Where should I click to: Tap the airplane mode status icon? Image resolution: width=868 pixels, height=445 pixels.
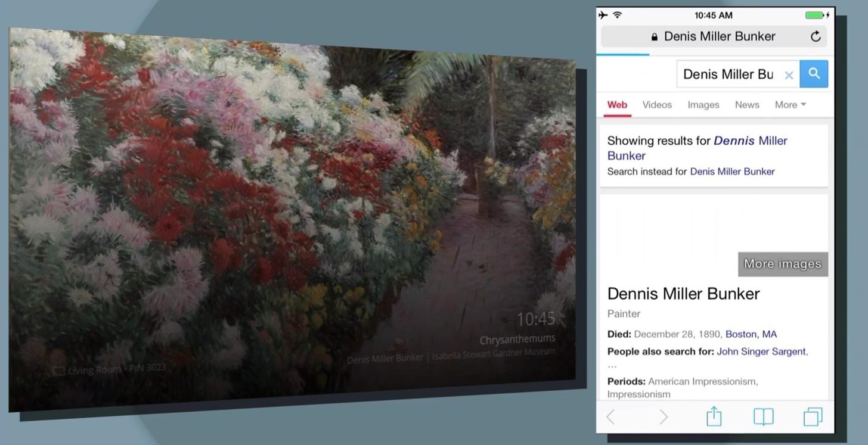(x=603, y=15)
